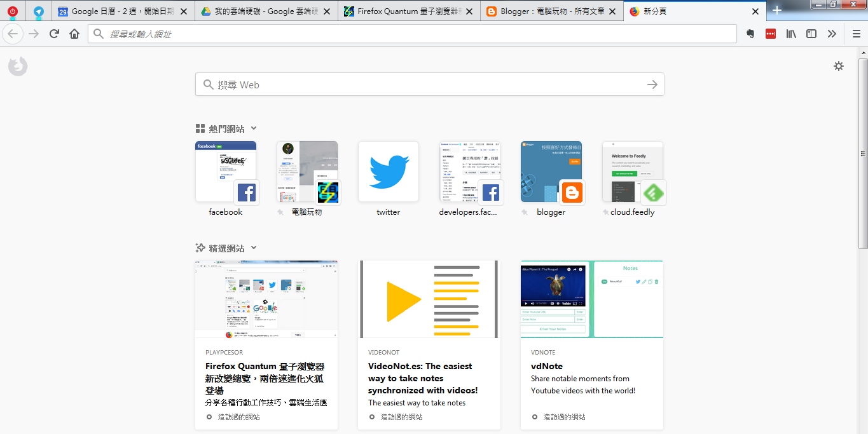Viewport: 868px width, 434px height.
Task: Open the 電腦玩物 top site tile
Action: [x=307, y=172]
